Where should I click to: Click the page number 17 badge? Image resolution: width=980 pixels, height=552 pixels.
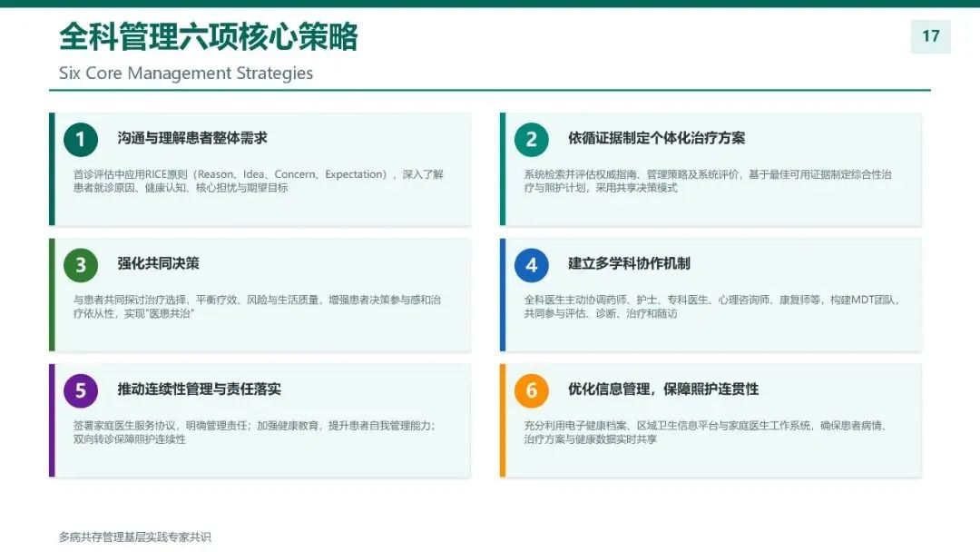[931, 36]
